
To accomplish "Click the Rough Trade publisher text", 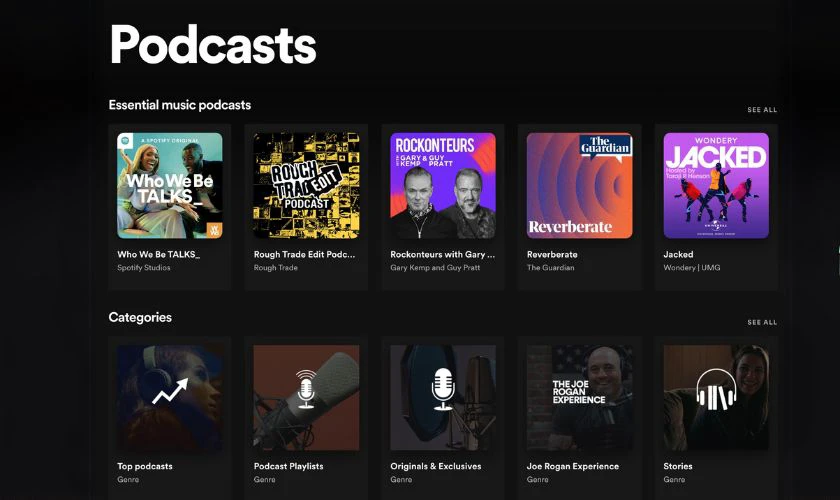I will (275, 267).
